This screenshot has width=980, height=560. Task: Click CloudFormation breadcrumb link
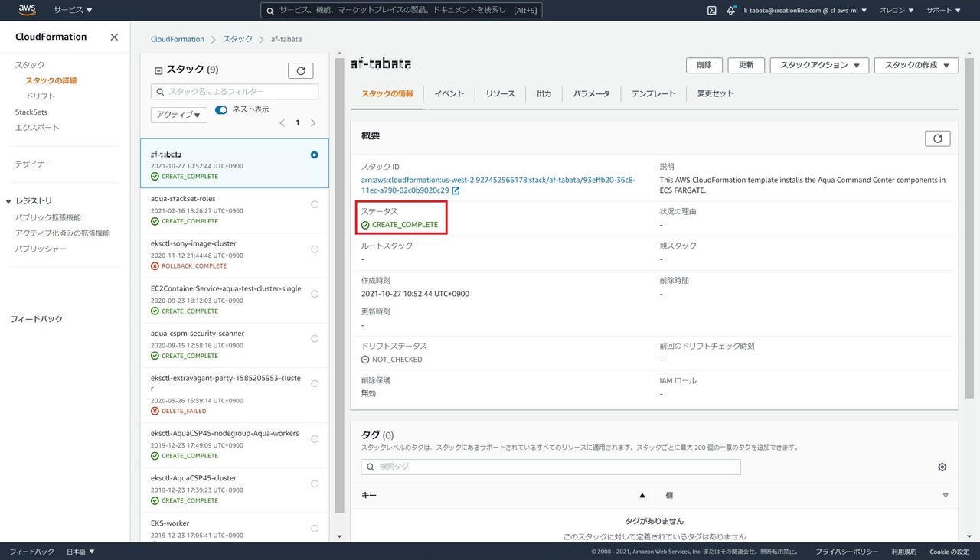click(178, 39)
